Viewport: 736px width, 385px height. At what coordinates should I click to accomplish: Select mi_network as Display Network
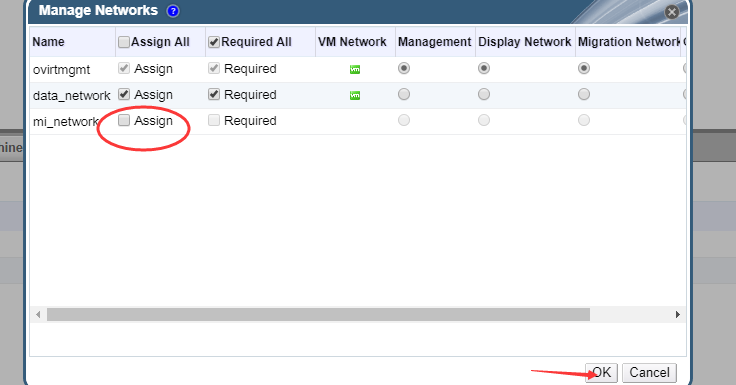484,120
